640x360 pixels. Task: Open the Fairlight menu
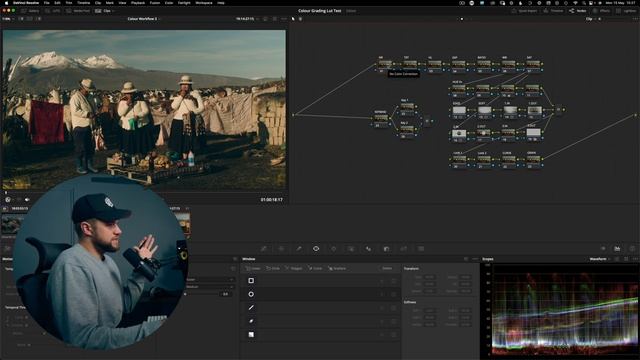(184, 3)
